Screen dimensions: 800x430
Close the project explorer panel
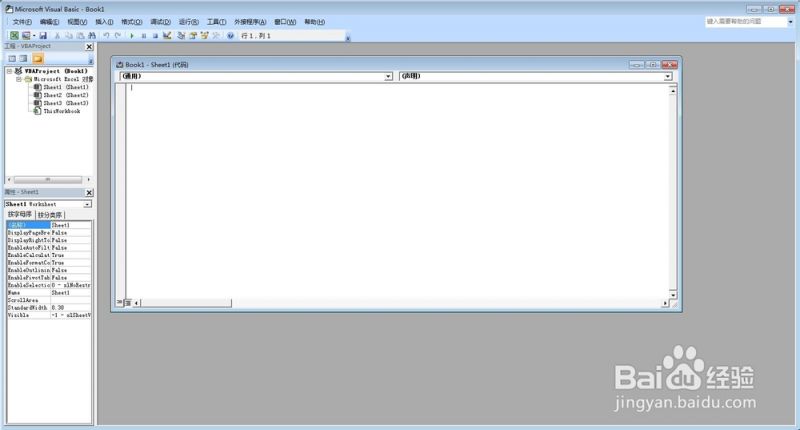89,46
